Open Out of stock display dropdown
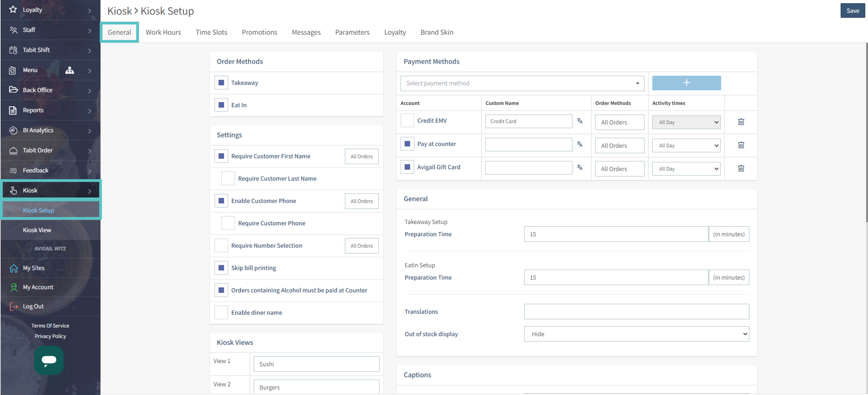 [x=636, y=334]
